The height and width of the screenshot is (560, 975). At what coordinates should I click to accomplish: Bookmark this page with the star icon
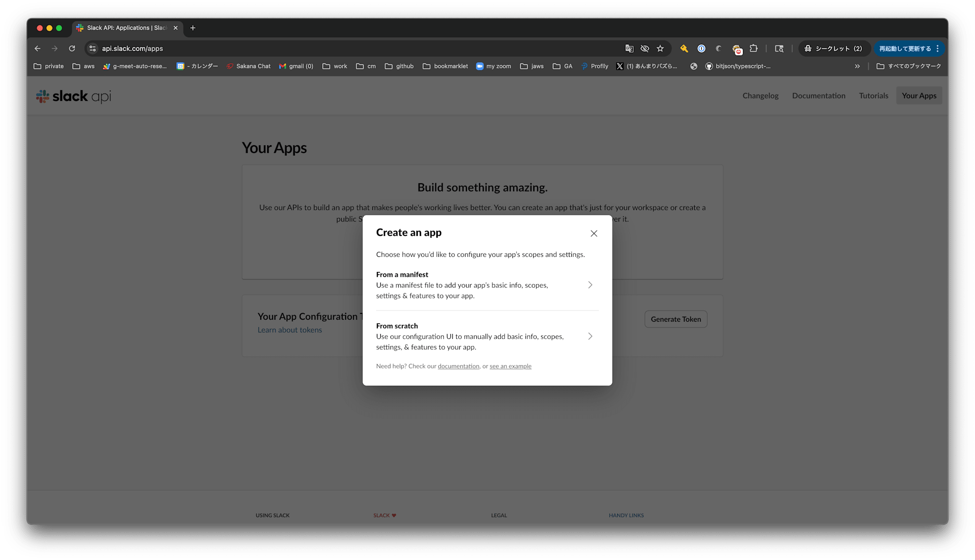point(660,48)
